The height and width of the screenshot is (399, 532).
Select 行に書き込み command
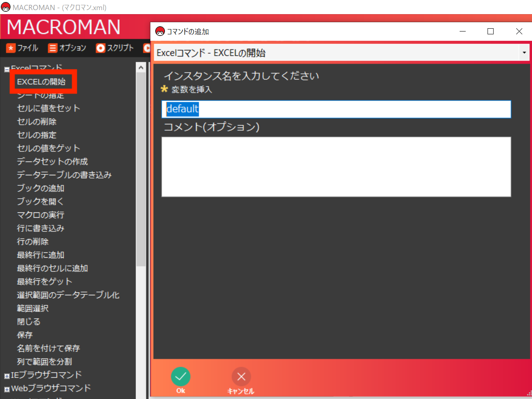pos(41,228)
